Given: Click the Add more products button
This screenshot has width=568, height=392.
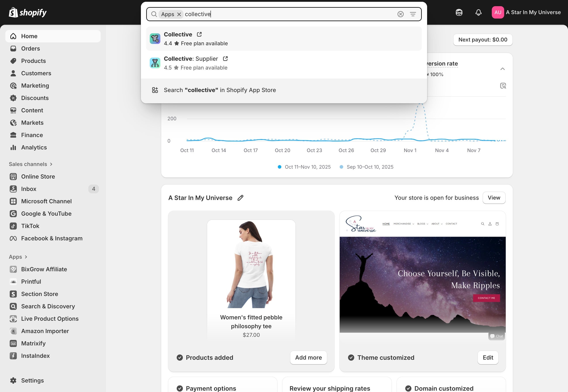Looking at the screenshot, I should point(308,357).
